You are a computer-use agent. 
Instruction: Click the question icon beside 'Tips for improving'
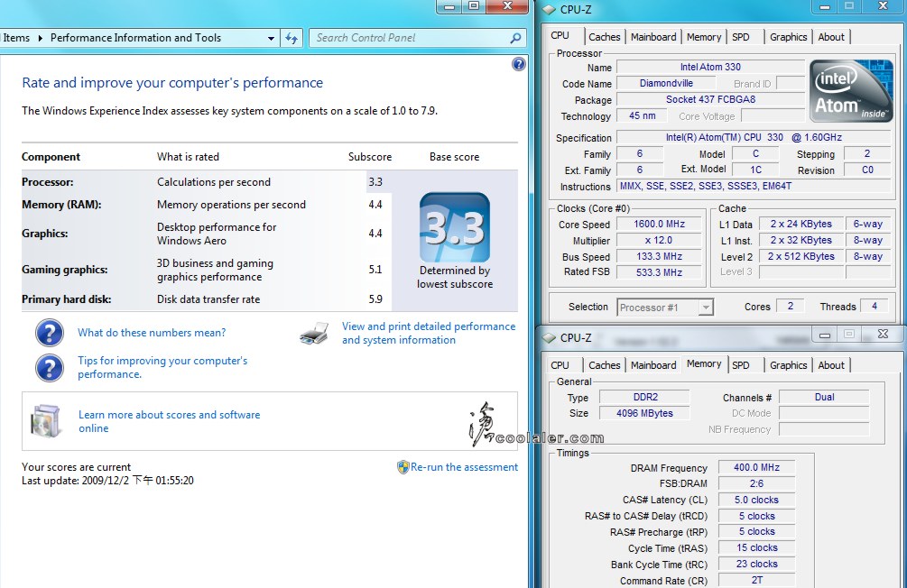click(49, 368)
